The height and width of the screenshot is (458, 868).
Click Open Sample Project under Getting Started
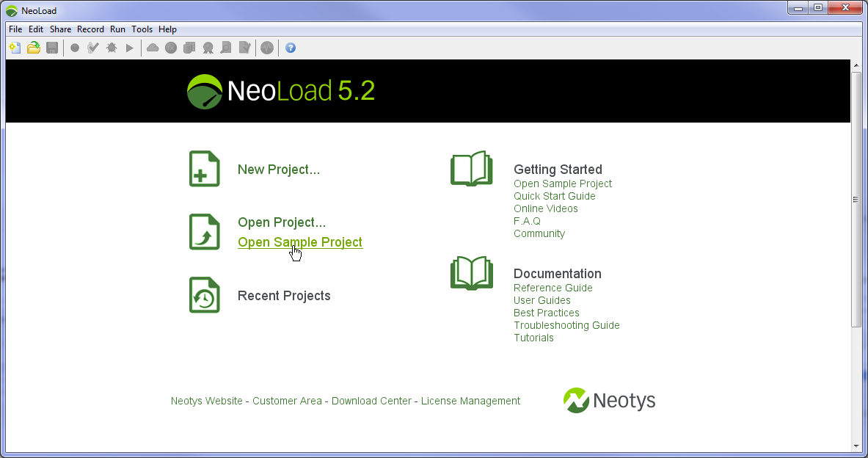click(x=563, y=184)
